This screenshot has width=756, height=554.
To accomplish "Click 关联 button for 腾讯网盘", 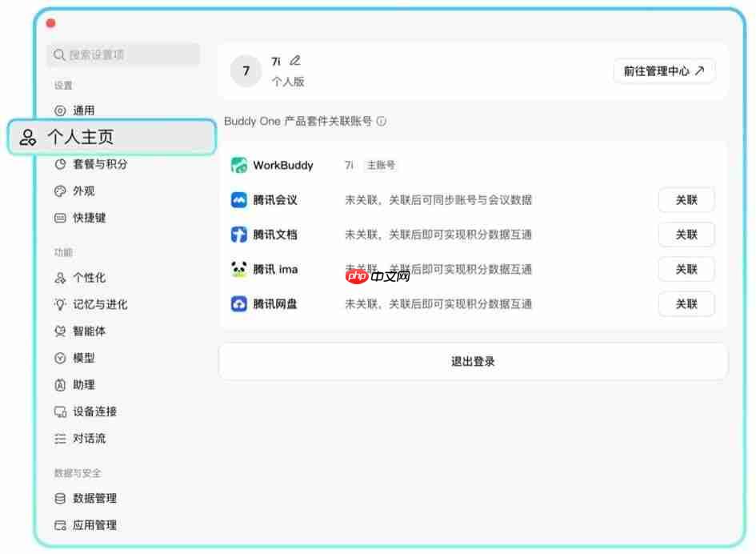I will pyautogui.click(x=686, y=304).
